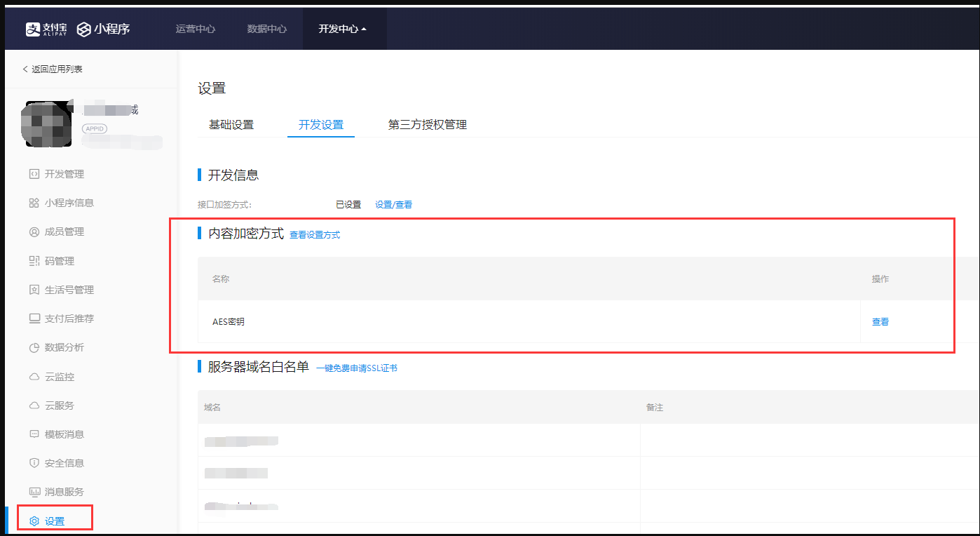Open 成员管理 in the sidebar

pos(64,232)
